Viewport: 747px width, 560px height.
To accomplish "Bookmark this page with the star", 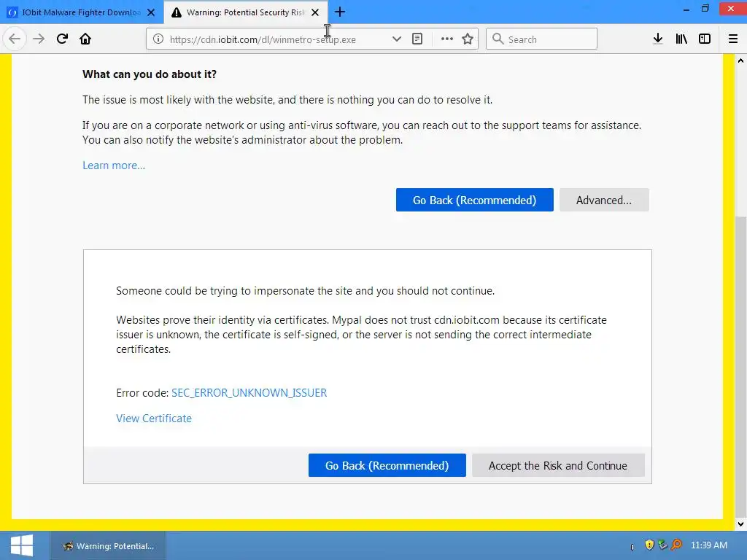I will [x=468, y=39].
